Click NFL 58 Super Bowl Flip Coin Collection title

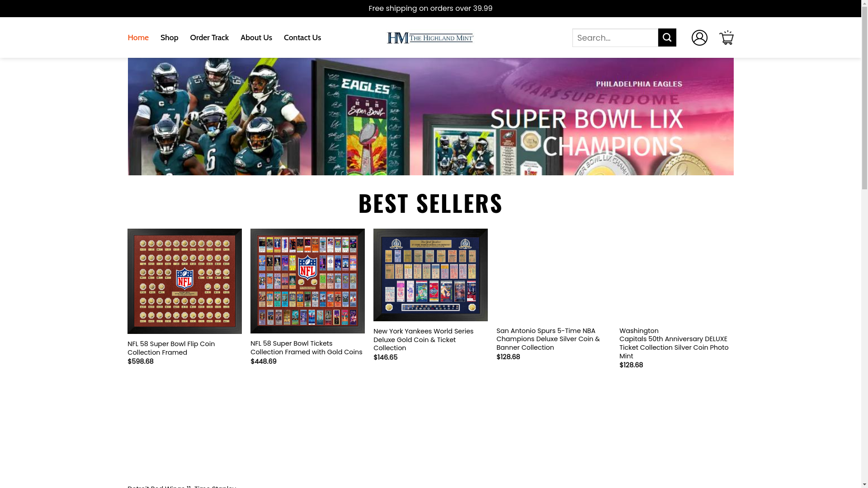pos(171,348)
